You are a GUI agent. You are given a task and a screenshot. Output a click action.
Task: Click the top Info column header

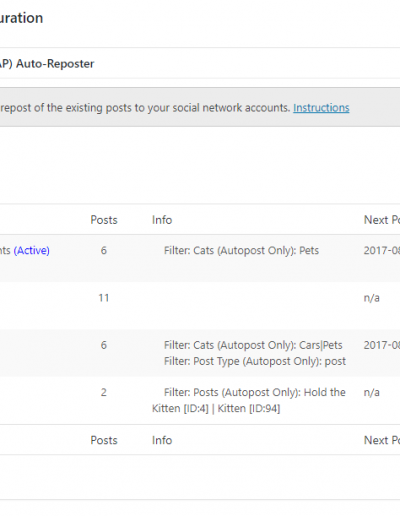(162, 220)
